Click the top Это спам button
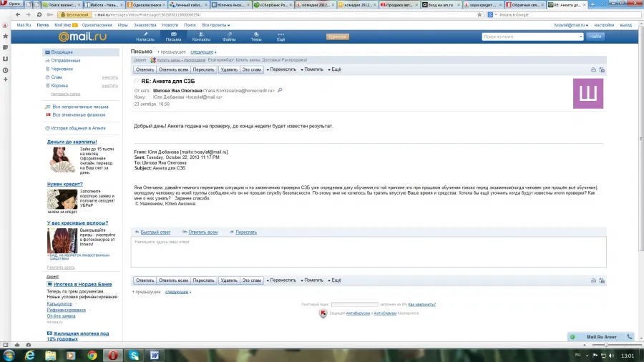644x362 pixels. click(x=251, y=70)
